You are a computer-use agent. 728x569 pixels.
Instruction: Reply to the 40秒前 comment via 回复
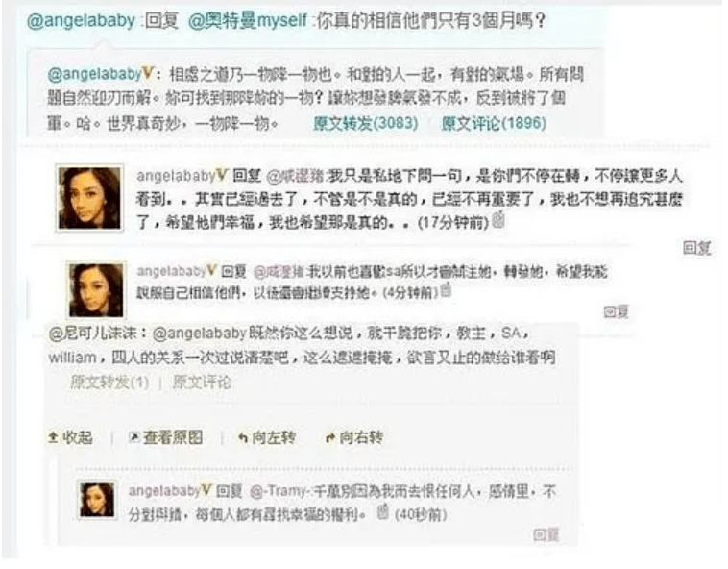[546, 535]
